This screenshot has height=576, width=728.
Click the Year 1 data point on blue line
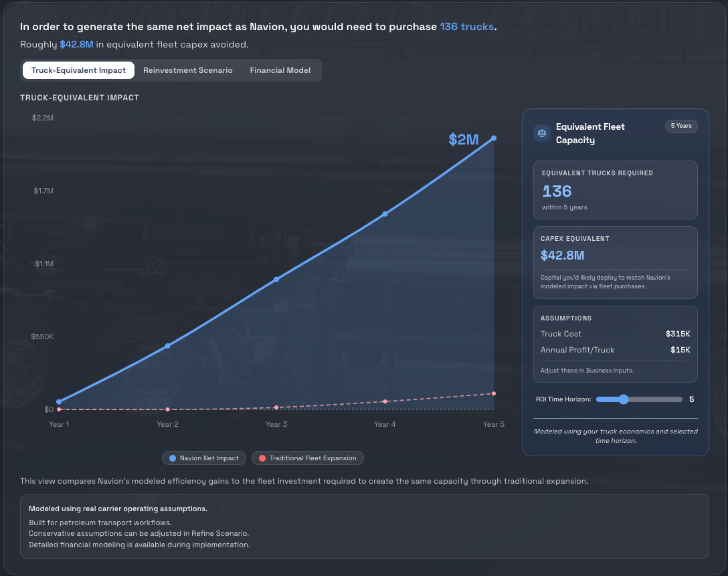pyautogui.click(x=59, y=402)
